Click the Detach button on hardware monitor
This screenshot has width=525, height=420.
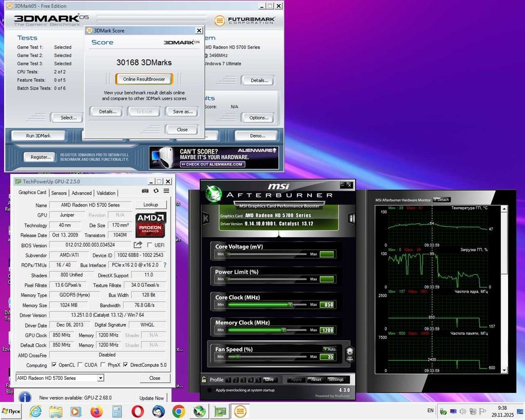pos(441,200)
